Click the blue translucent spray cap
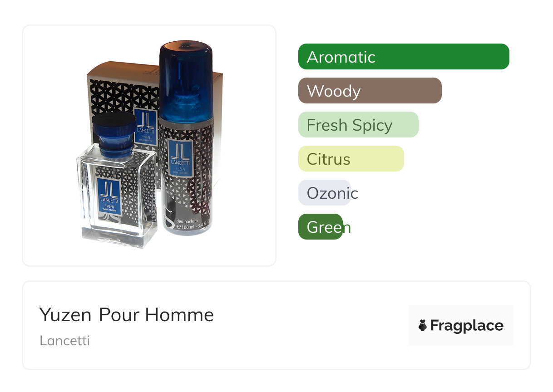This screenshot has height=392, width=553. (186, 82)
